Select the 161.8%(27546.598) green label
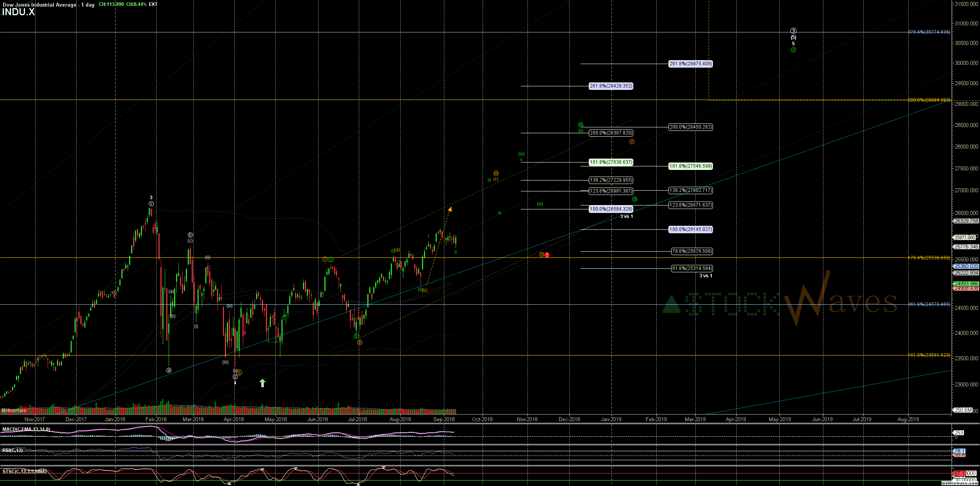Screen dimensions: 980x486 click(x=690, y=166)
